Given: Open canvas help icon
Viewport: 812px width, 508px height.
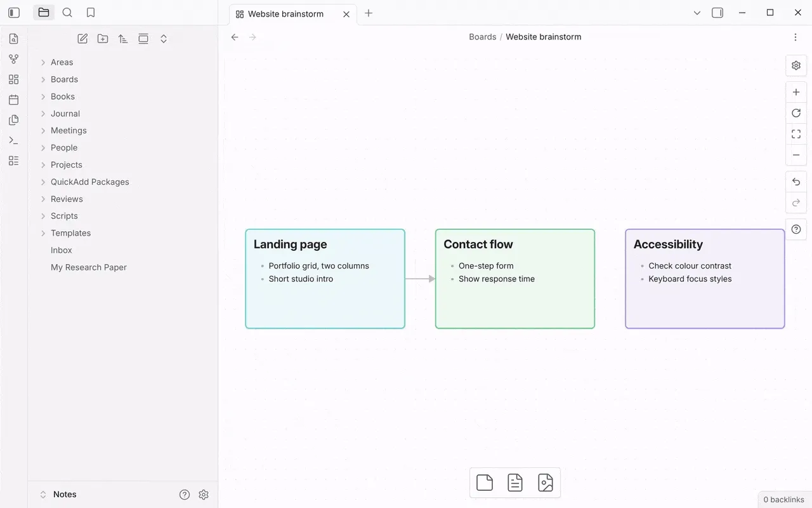Looking at the screenshot, I should [796, 229].
